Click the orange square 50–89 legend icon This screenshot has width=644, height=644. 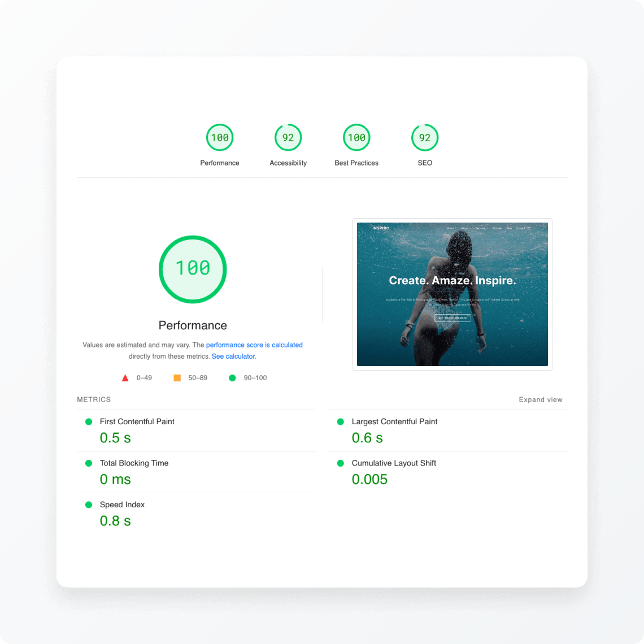coord(177,378)
